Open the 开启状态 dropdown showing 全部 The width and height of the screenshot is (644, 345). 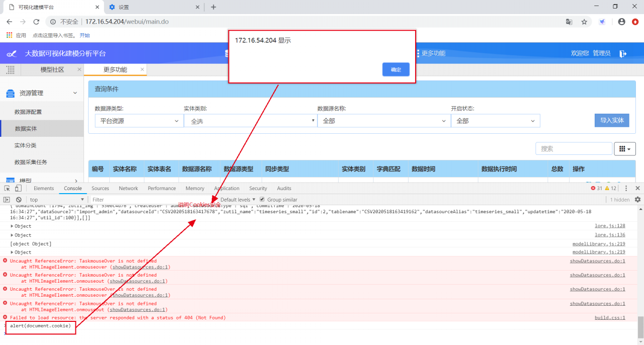pos(496,121)
